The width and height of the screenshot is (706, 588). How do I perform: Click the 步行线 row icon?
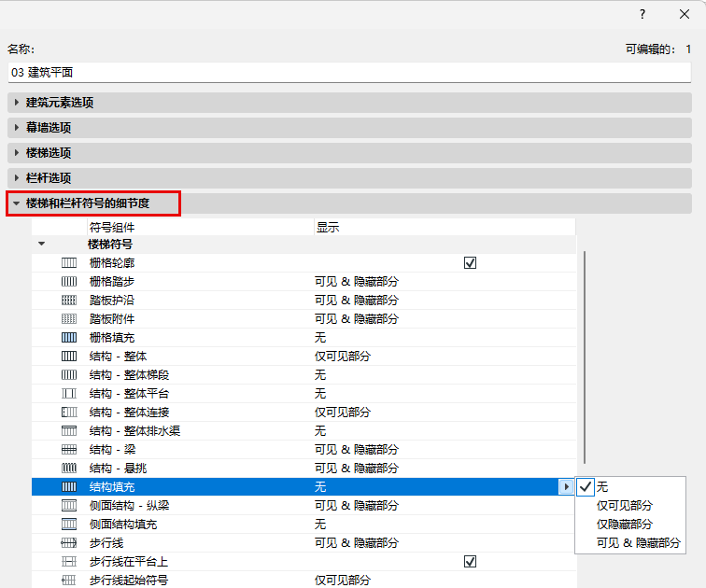[x=69, y=543]
